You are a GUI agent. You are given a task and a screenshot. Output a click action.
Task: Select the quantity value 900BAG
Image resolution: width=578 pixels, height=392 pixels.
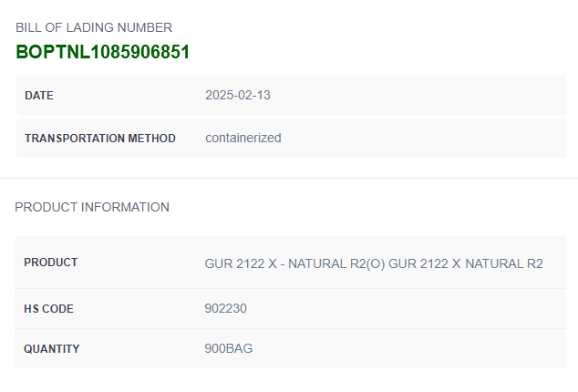click(x=229, y=348)
